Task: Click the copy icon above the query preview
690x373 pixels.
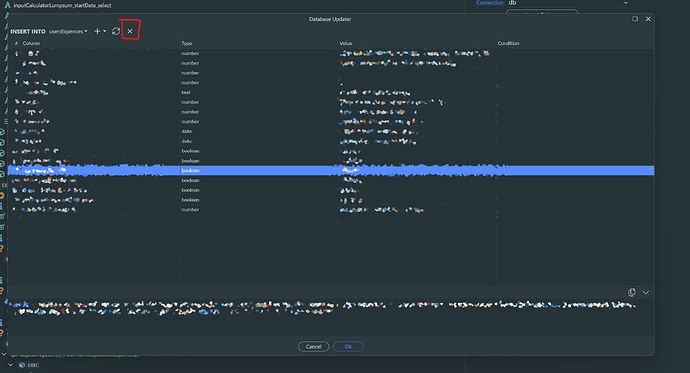Action: tap(632, 293)
